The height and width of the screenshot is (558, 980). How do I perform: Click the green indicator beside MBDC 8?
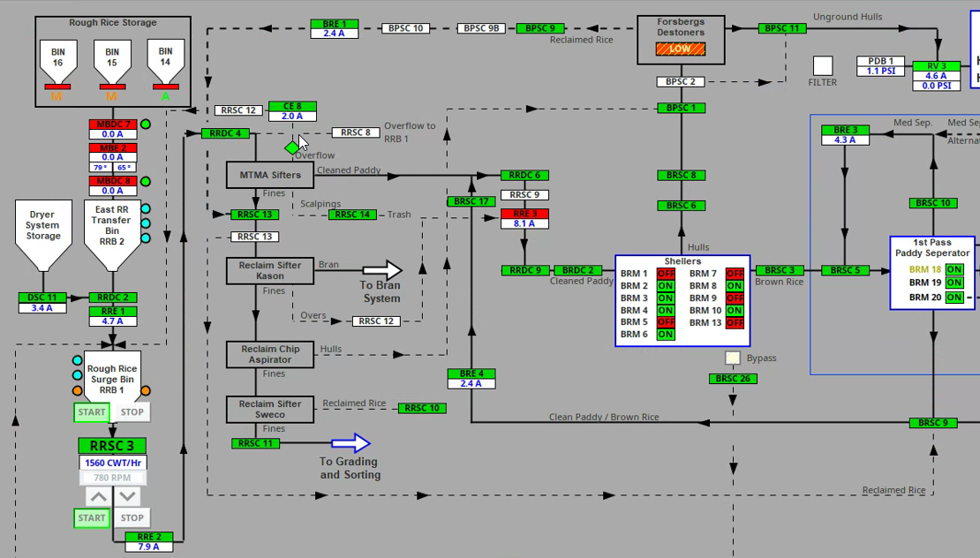coord(146,181)
